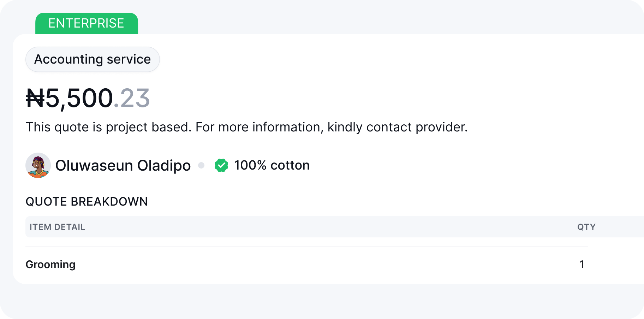
Task: Click the QUOTE BREAKDOWN heading
Action: tap(87, 202)
